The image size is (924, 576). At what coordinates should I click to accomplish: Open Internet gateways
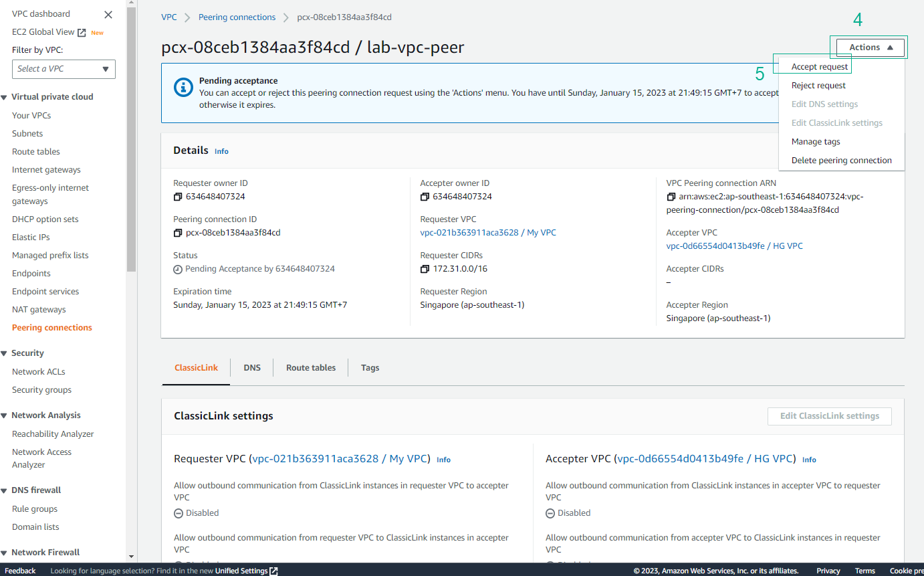pyautogui.click(x=46, y=170)
